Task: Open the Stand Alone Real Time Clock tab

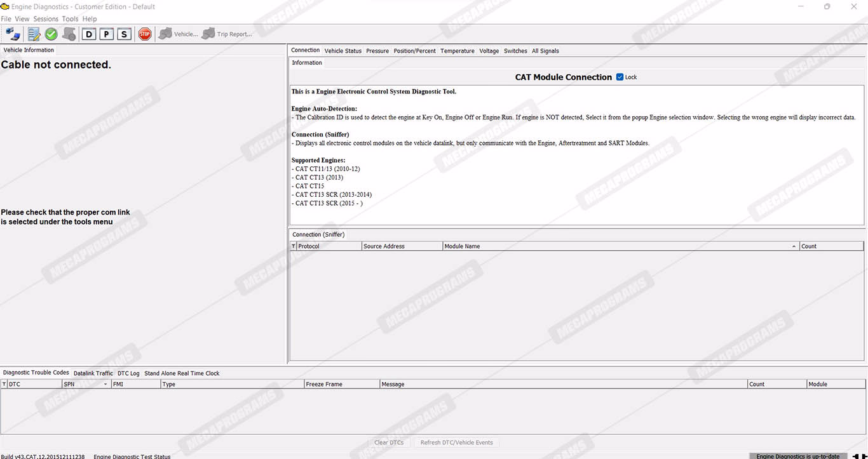Action: [182, 373]
